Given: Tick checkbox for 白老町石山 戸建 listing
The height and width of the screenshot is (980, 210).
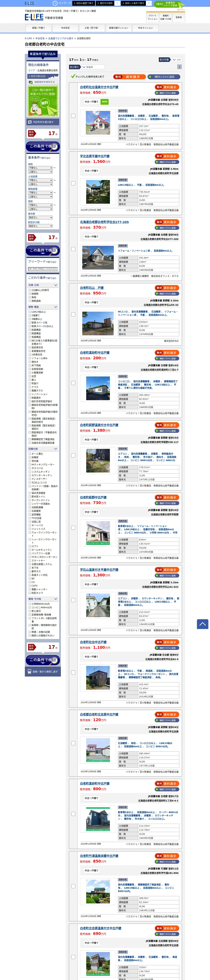Looking at the screenshot, I should pyautogui.click(x=73, y=314).
